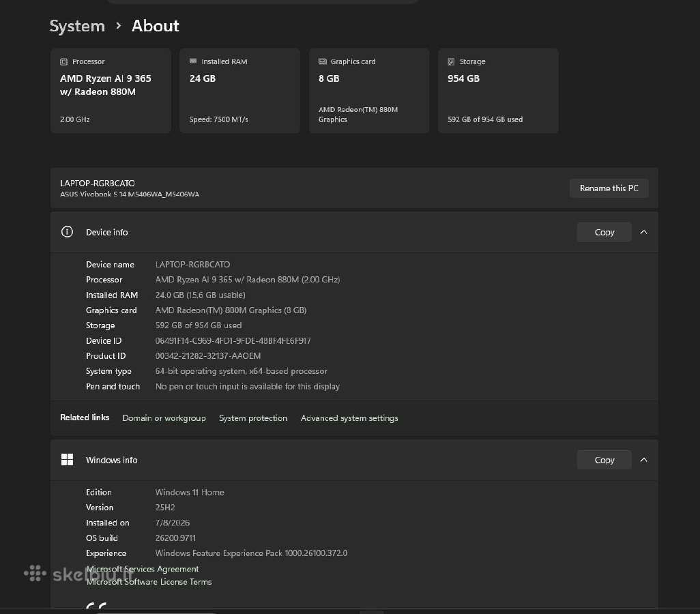Click the Graphics card icon in the top card
700x614 pixels.
pyautogui.click(x=322, y=61)
